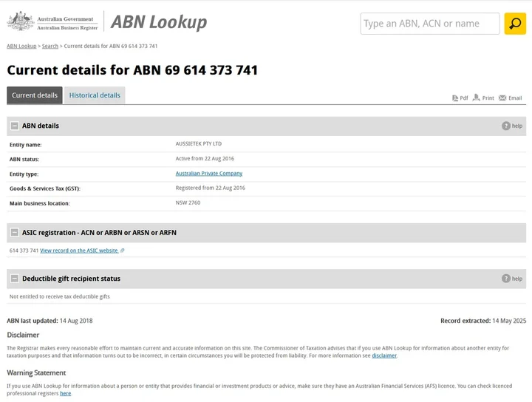The image size is (532, 402).
Task: Collapse Deductible gift recipient status section
Action: (x=15, y=279)
